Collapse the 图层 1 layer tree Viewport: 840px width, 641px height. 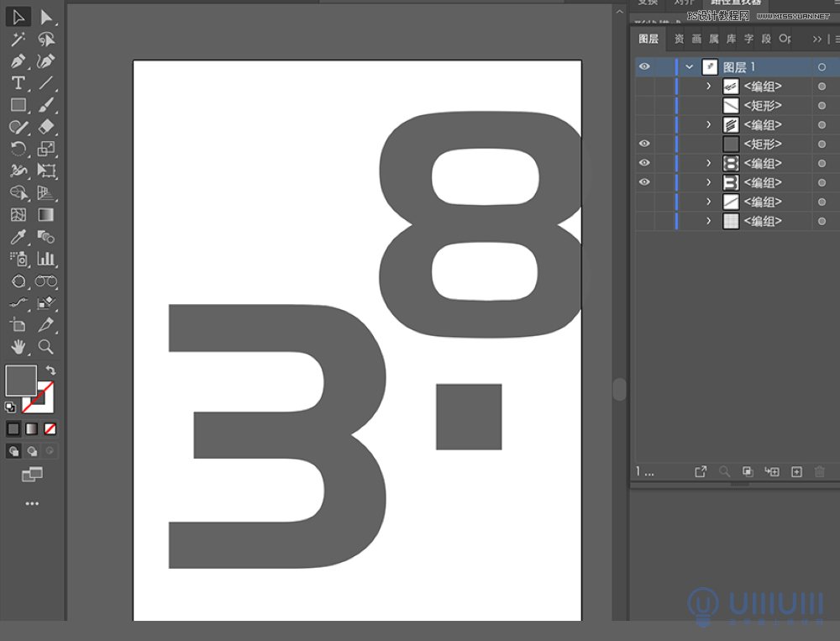[x=690, y=67]
